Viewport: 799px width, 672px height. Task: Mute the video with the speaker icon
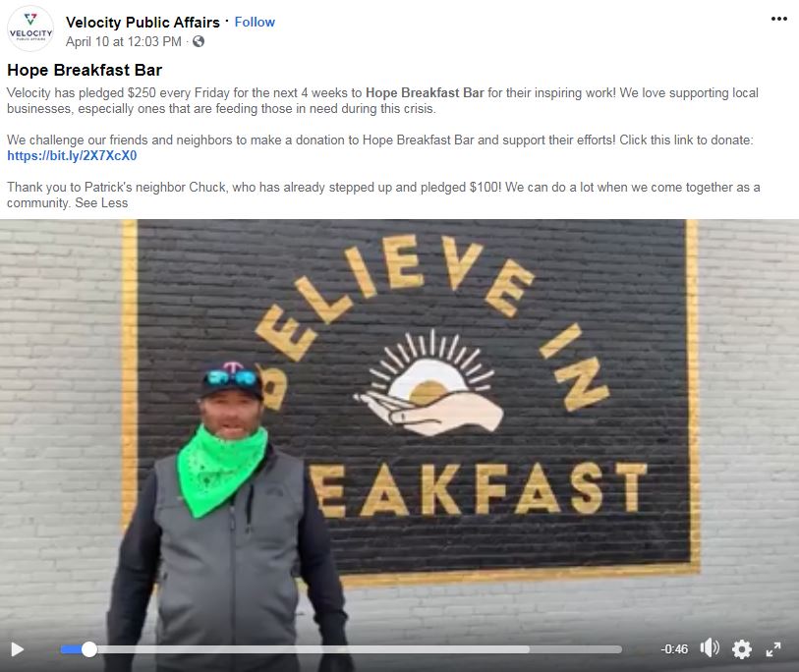710,648
